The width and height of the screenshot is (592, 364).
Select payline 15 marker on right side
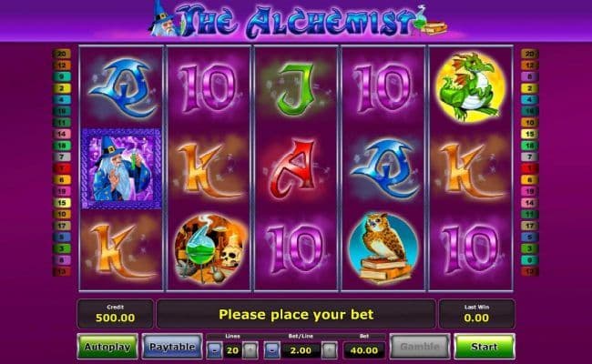point(530,134)
